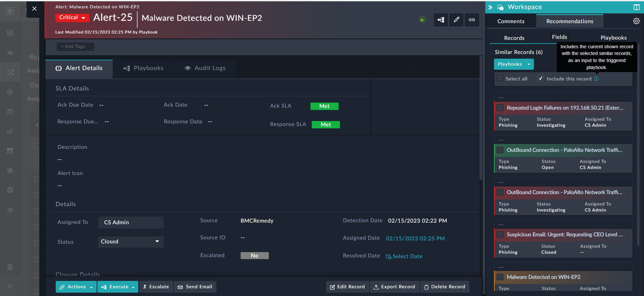Open the Repeated Login Failures similar record
This screenshot has height=296, width=644.
(x=565, y=108)
